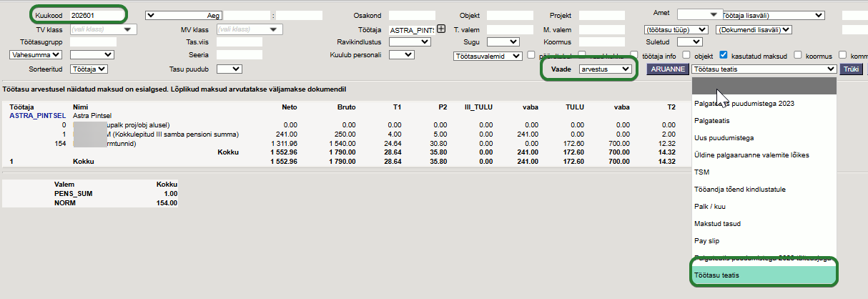Pick TSM from the report list

pos(701,172)
